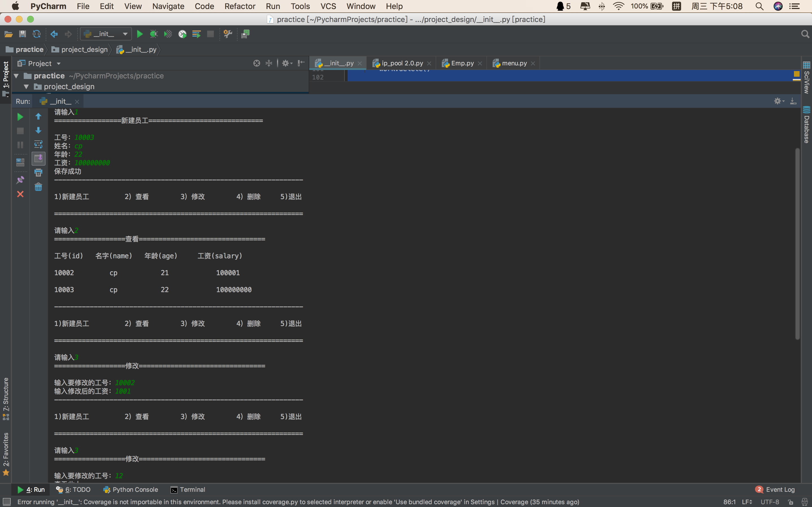This screenshot has width=812, height=507.
Task: Click the Debug bug icon in toolbar
Action: tap(153, 34)
